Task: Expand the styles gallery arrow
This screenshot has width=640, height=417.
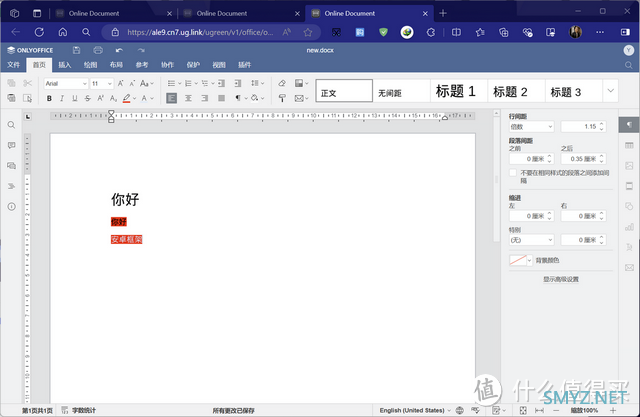Action: pos(609,91)
